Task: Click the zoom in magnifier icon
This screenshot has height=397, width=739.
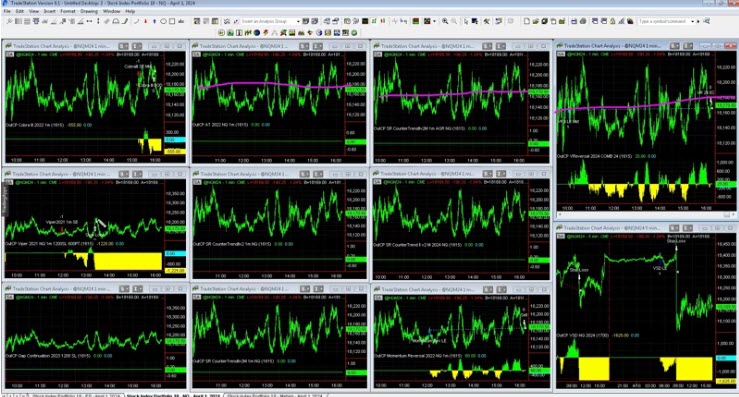Action: [x=445, y=21]
